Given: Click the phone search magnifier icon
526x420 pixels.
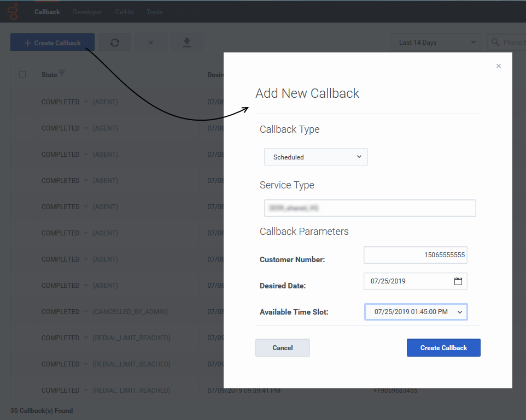Looking at the screenshot, I should [496, 43].
